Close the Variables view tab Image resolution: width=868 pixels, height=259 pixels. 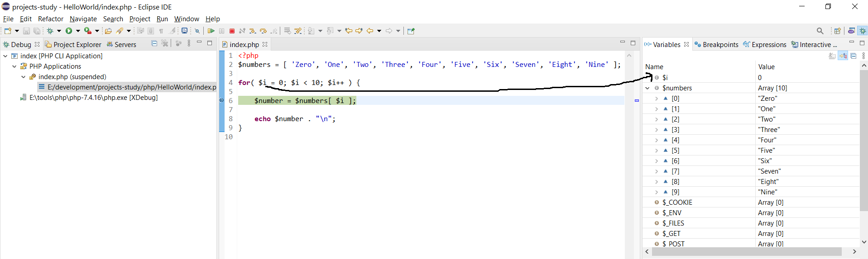coord(686,44)
